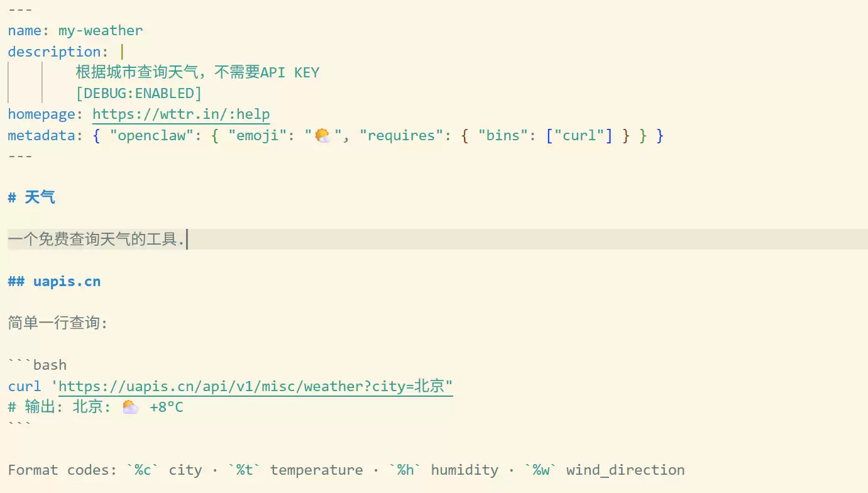Click the line "简单一行查询:"
Screen dimensions: 868x493
click(58, 323)
